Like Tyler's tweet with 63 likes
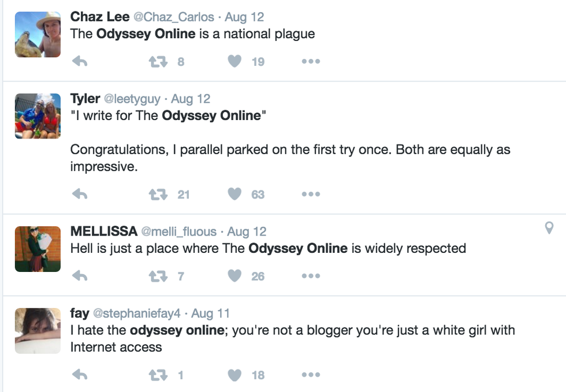Viewport: 566px width, 392px height. (234, 194)
